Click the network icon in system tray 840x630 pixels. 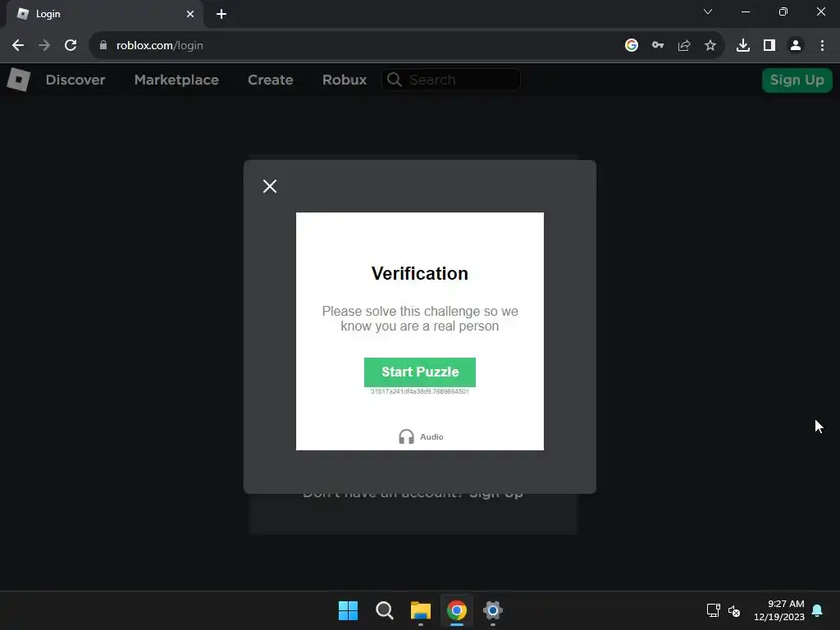[x=713, y=610]
